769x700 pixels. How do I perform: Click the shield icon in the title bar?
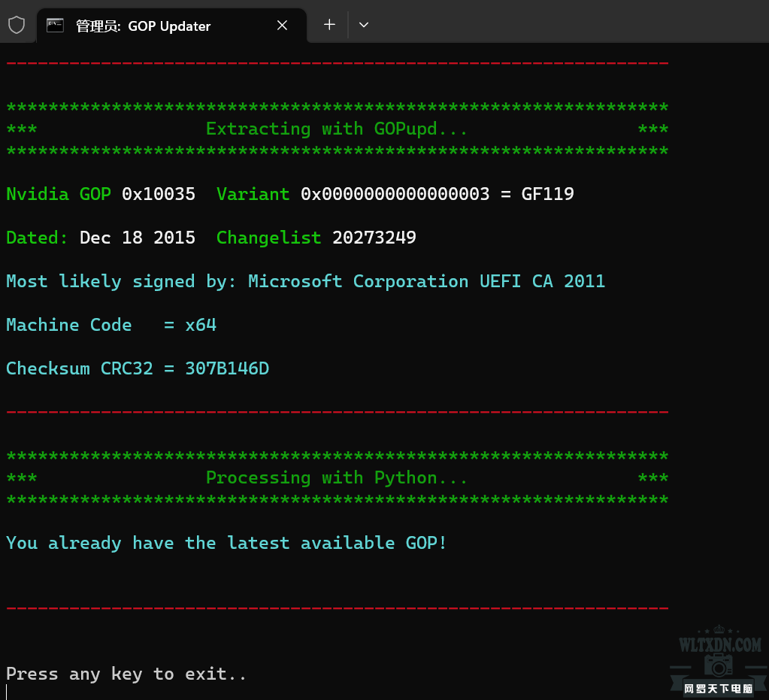click(17, 25)
